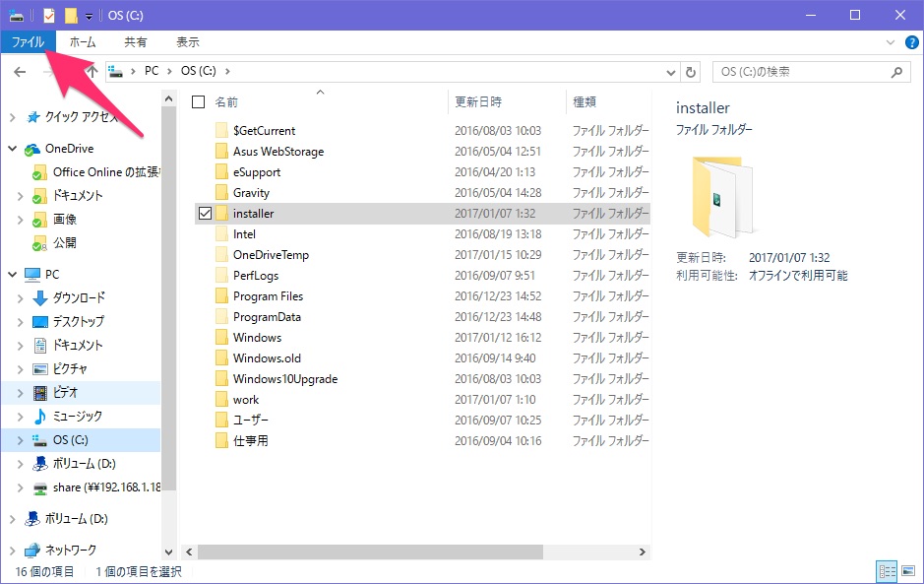Open OneDrive in navigation pane
The width and height of the screenshot is (924, 584).
click(69, 149)
